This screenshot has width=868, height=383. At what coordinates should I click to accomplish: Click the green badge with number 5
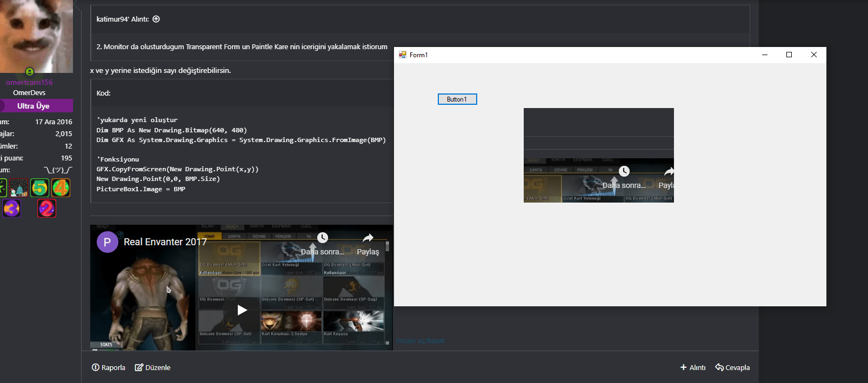click(39, 188)
